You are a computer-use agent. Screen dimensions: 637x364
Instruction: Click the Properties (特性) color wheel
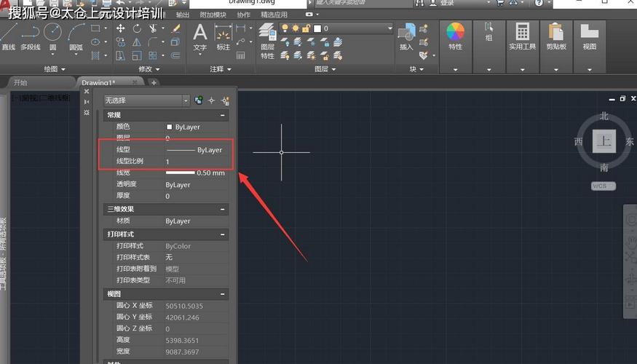(455, 33)
